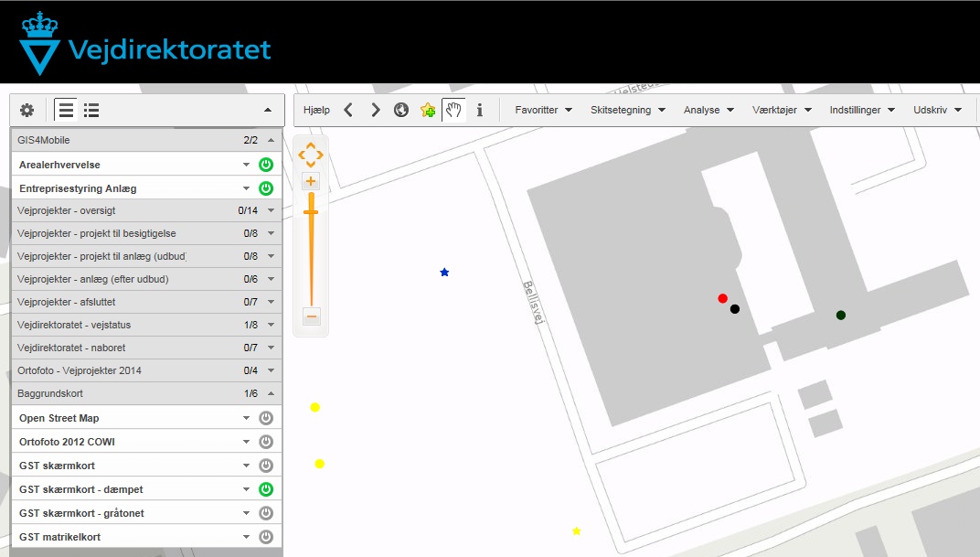Enable the GST skærmkort background
This screenshot has height=557, width=980.
(266, 466)
